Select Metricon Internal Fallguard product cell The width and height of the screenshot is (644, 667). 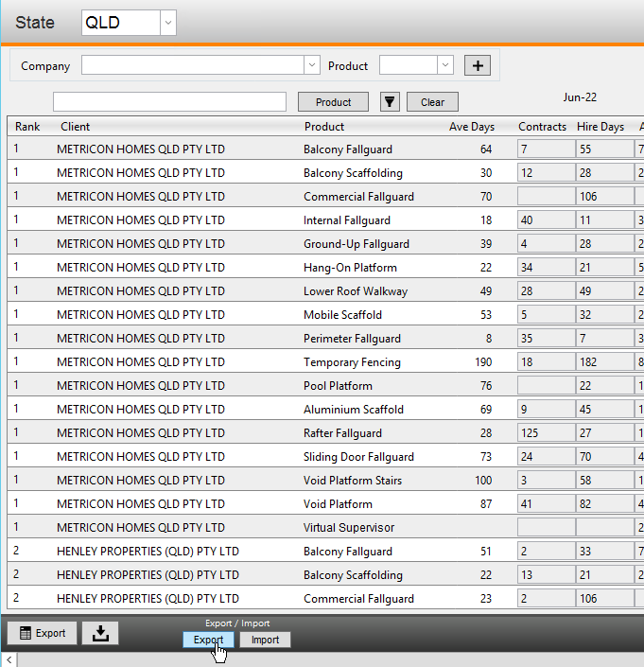tap(347, 220)
